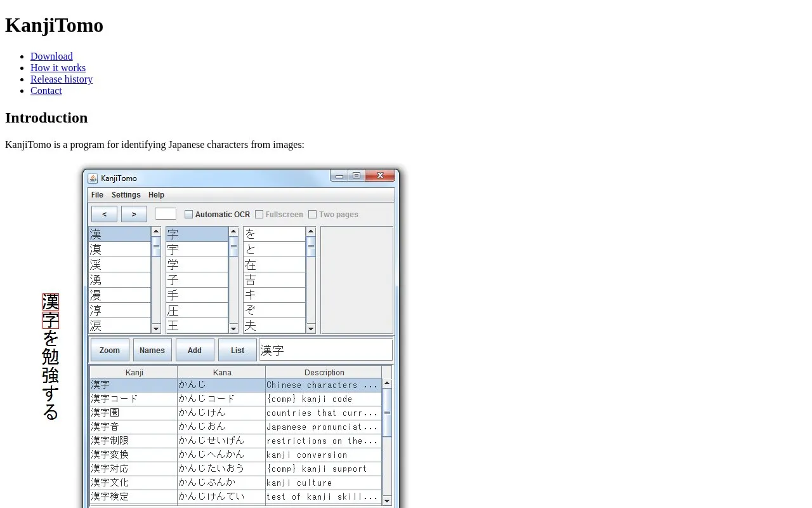This screenshot has width=812, height=508.
Task: Maximize the KanjiTomo window
Action: 357,176
